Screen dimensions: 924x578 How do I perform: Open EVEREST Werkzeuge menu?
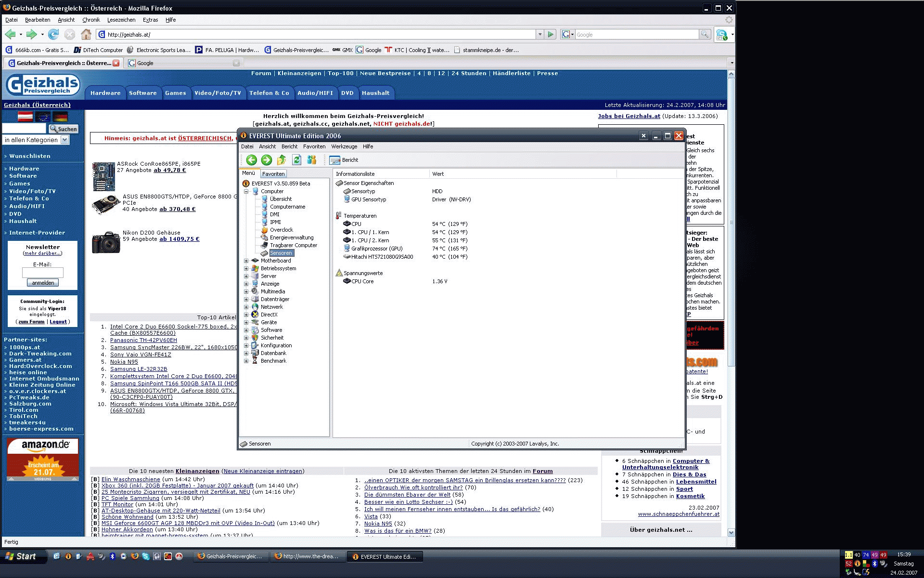344,146
